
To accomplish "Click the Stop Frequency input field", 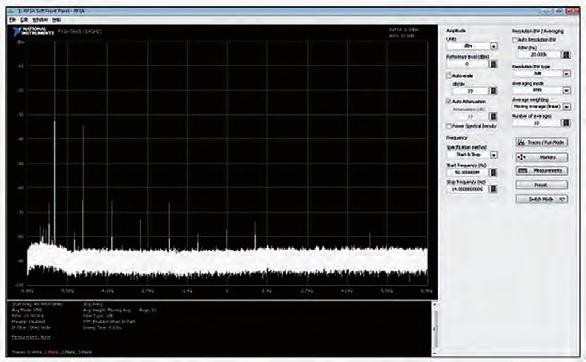I will click(x=468, y=189).
